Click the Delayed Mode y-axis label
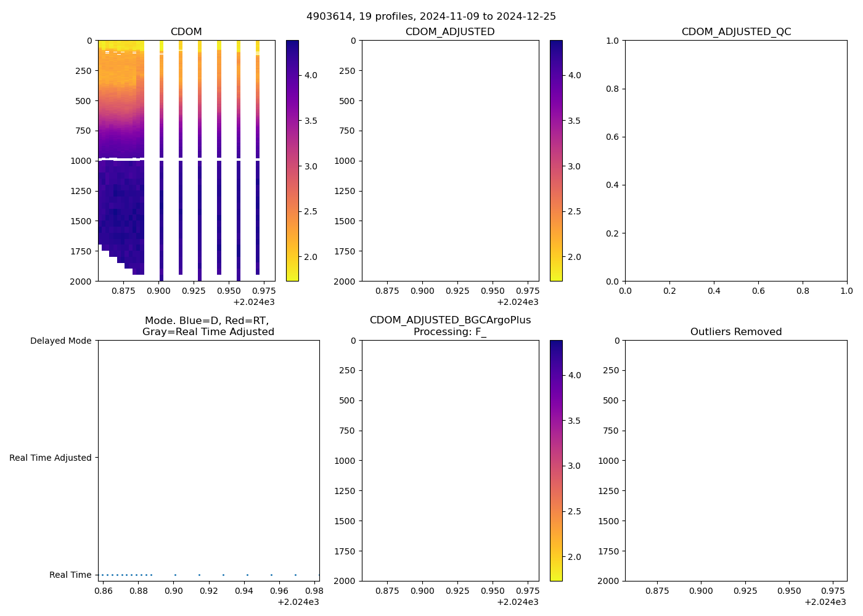Image resolution: width=863 pixels, height=616 pixels. tap(60, 341)
